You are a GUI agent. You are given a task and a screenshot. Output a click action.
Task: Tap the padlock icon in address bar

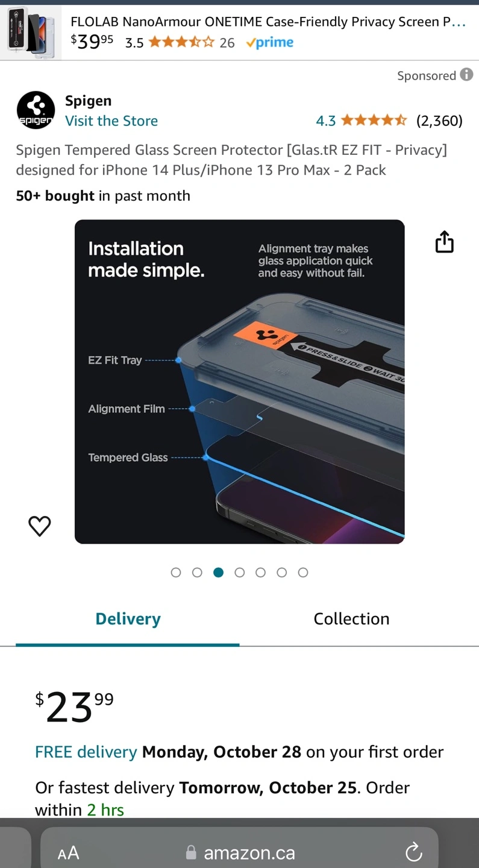coord(191,852)
